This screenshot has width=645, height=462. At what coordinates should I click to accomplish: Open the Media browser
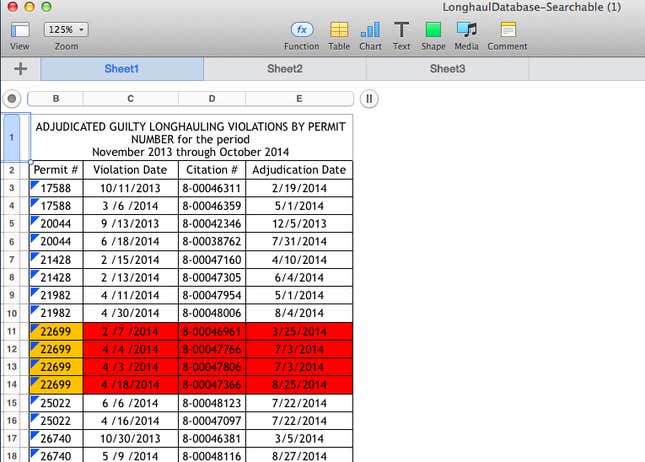tap(466, 30)
